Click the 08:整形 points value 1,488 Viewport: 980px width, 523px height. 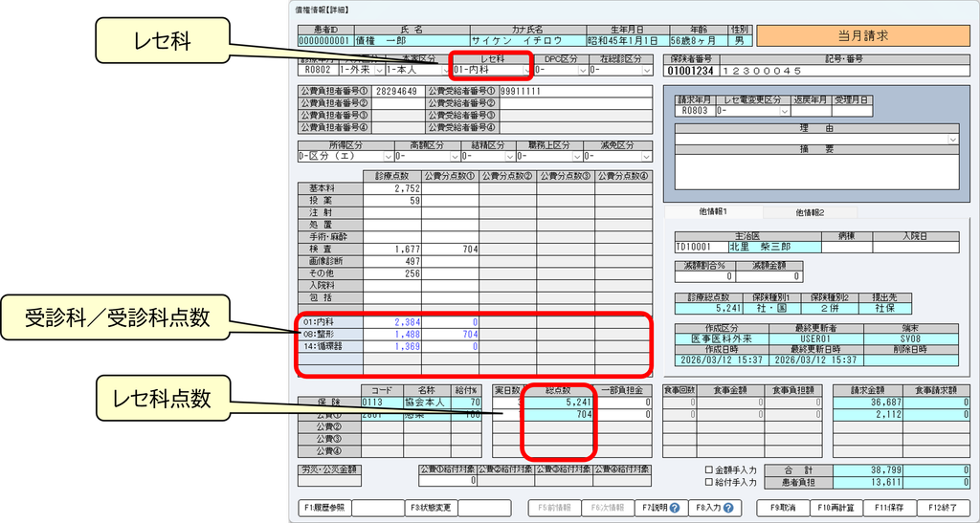click(391, 334)
